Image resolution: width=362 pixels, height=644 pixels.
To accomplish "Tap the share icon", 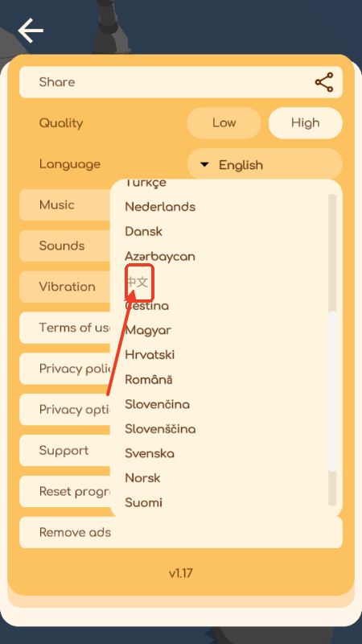I will pyautogui.click(x=324, y=82).
